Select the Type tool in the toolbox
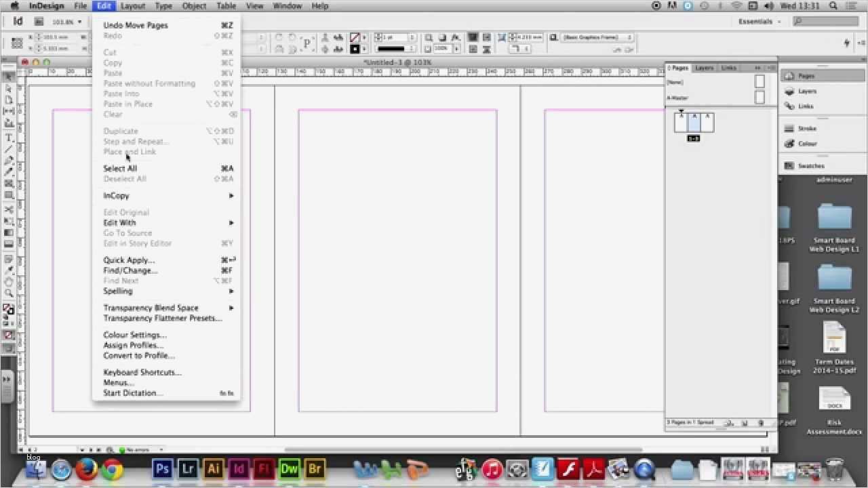868x488 pixels. [9, 138]
